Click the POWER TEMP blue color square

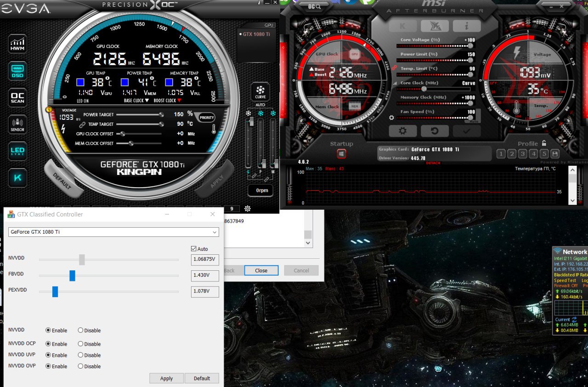(124, 82)
